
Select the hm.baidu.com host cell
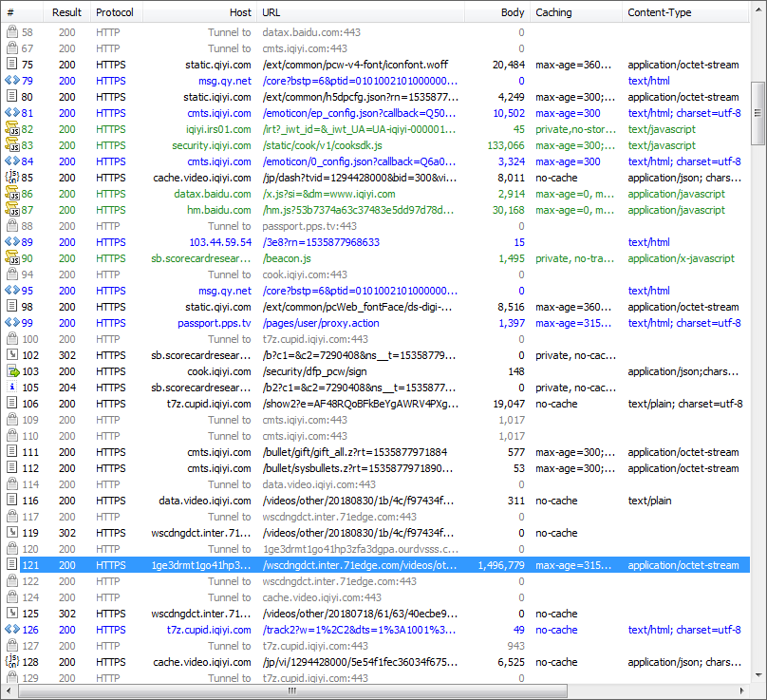click(218, 210)
